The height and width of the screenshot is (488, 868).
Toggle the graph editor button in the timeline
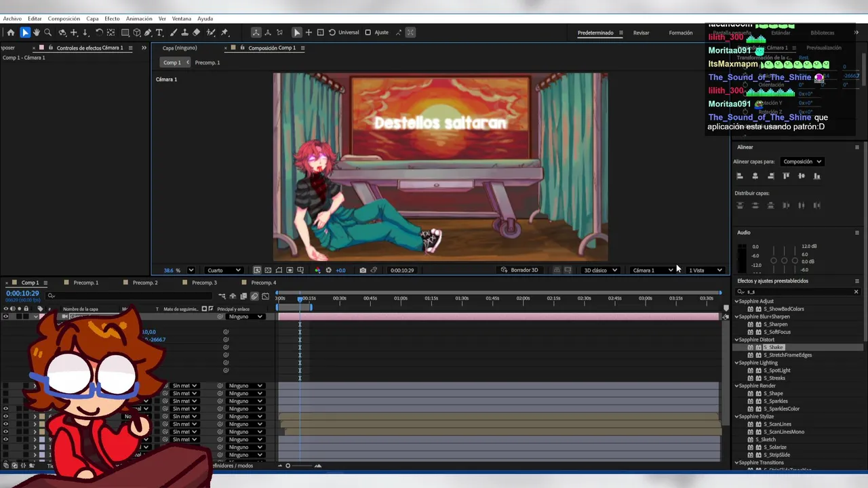pyautogui.click(x=265, y=296)
